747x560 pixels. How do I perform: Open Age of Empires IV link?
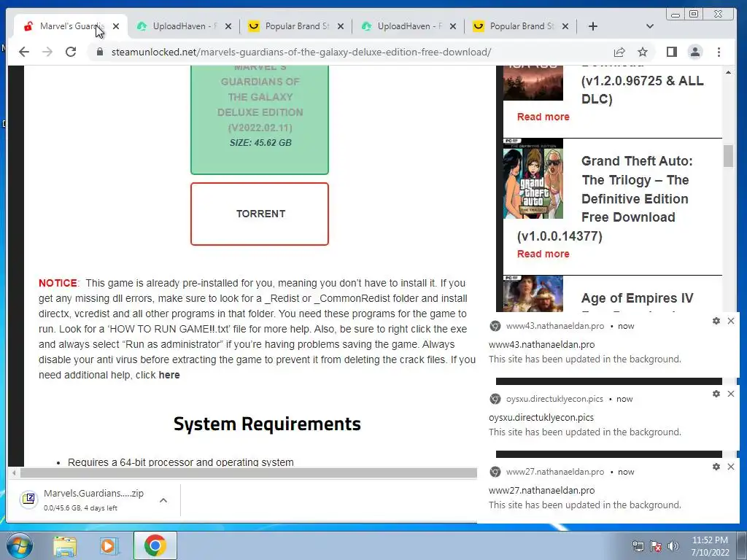coord(637,298)
